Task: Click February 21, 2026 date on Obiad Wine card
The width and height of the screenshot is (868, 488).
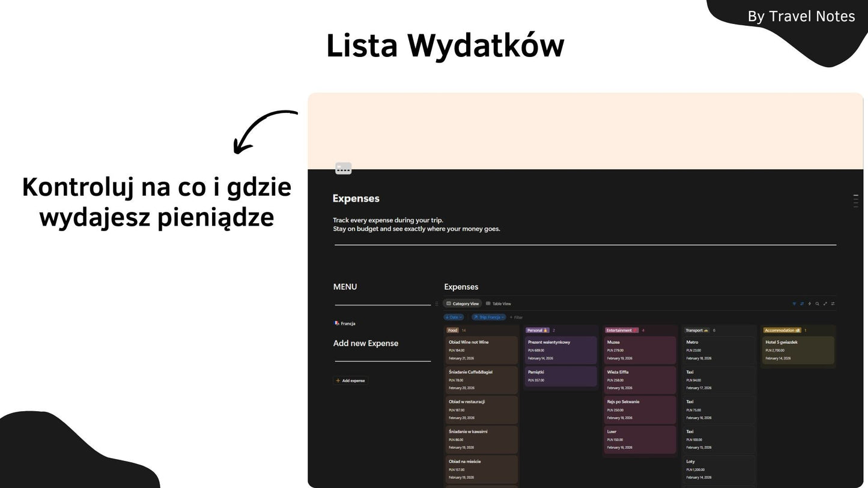Action: 461,358
